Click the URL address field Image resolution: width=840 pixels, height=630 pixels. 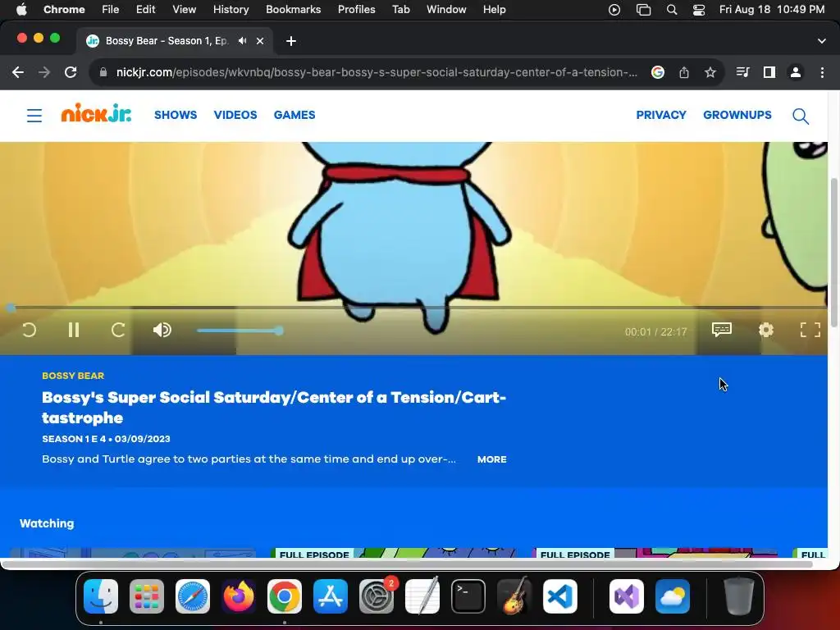[x=377, y=72]
